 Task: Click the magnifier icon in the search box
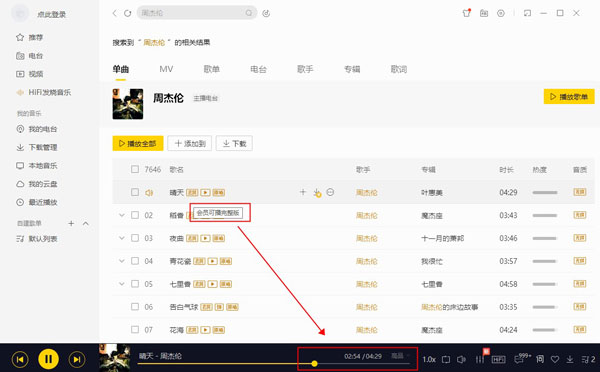[x=249, y=13]
